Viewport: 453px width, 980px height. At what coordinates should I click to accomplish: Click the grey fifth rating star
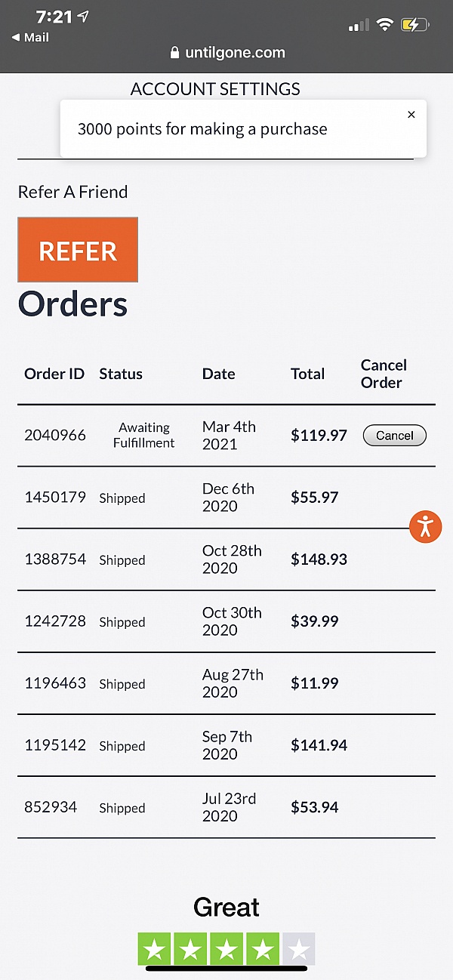299,948
